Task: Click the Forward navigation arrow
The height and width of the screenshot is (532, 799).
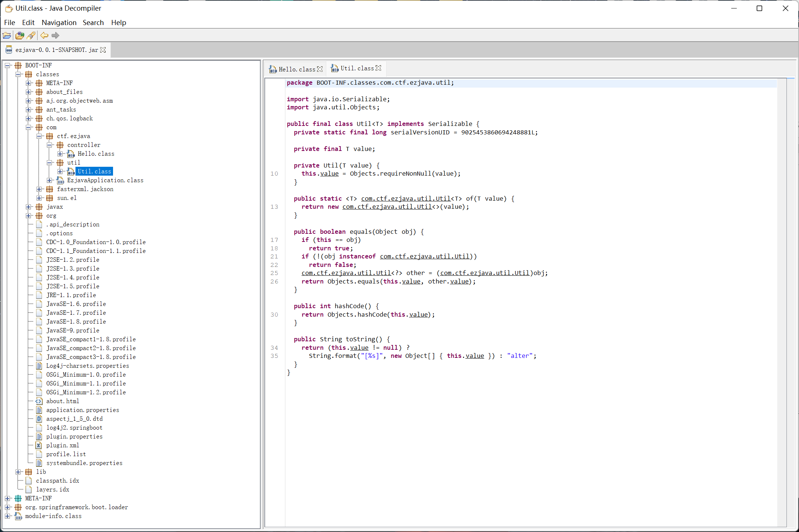Action: (55, 35)
